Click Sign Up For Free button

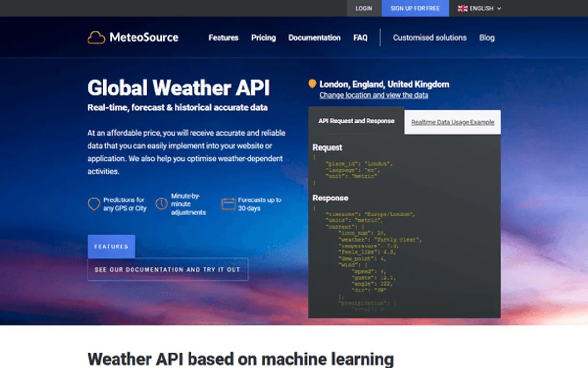click(415, 8)
